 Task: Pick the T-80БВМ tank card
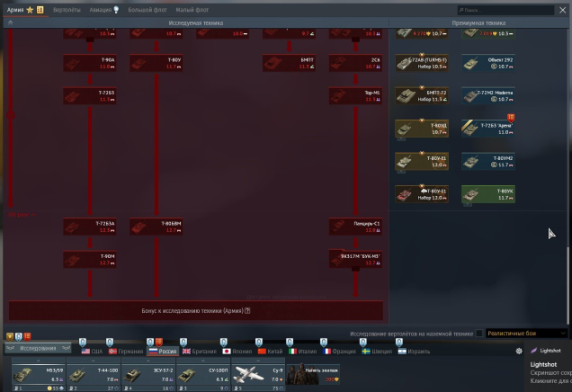pyautogui.click(x=156, y=225)
